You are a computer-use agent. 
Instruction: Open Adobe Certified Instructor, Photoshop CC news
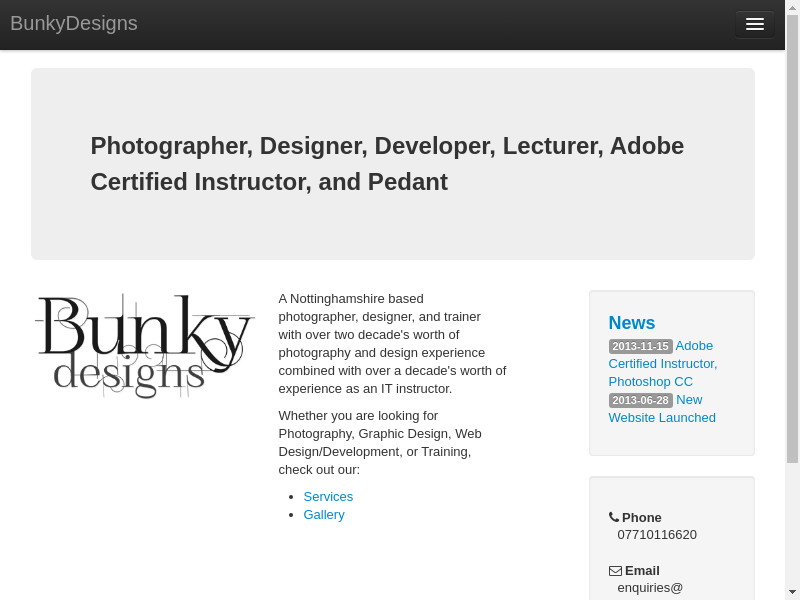pos(662,364)
